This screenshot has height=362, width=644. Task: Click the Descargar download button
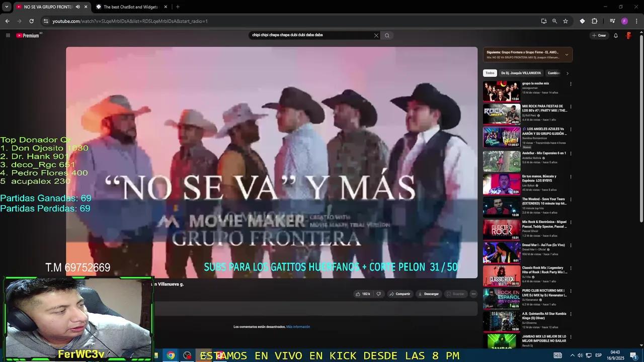point(429,294)
